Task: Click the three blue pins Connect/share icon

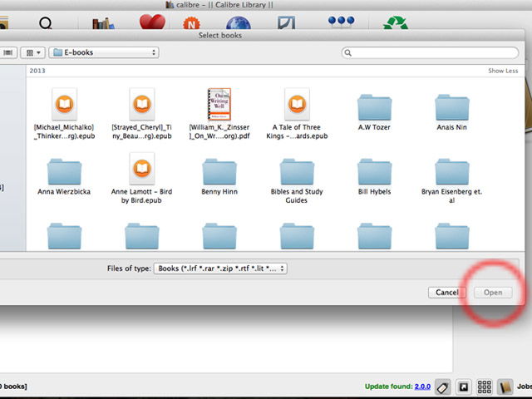Action: pos(342,22)
